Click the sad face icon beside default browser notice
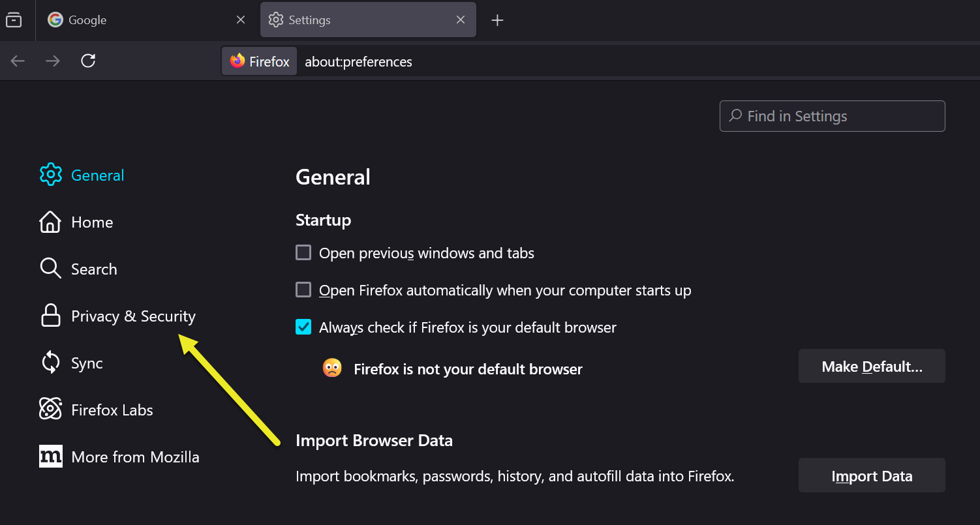Viewport: 980px width, 525px height. tap(332, 368)
